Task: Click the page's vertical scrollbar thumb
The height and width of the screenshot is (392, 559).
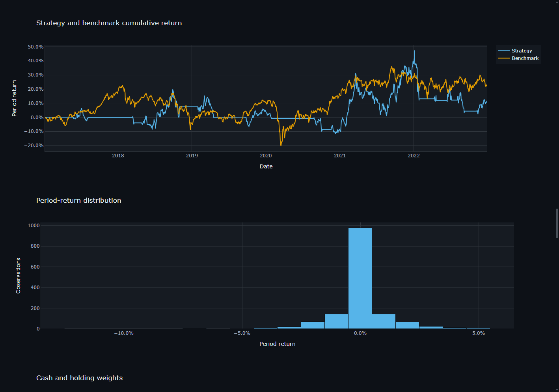Action: click(557, 223)
